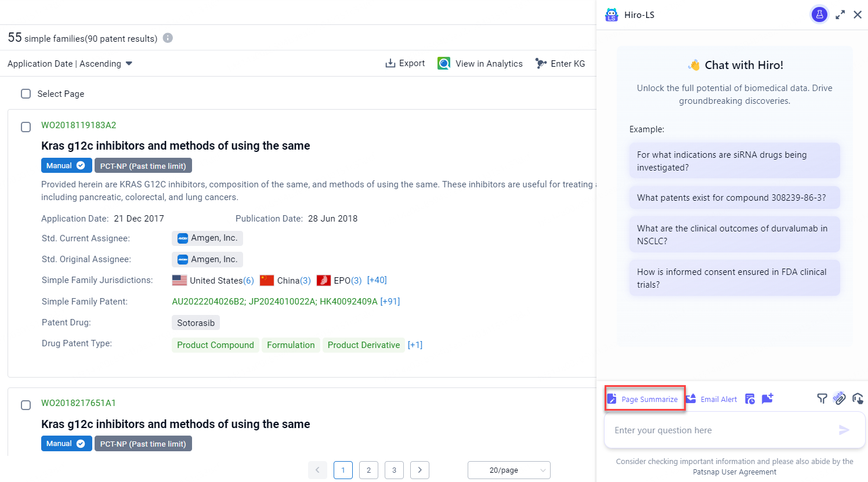The width and height of the screenshot is (868, 482).
Task: Open the Page Summarize tool
Action: tap(645, 398)
